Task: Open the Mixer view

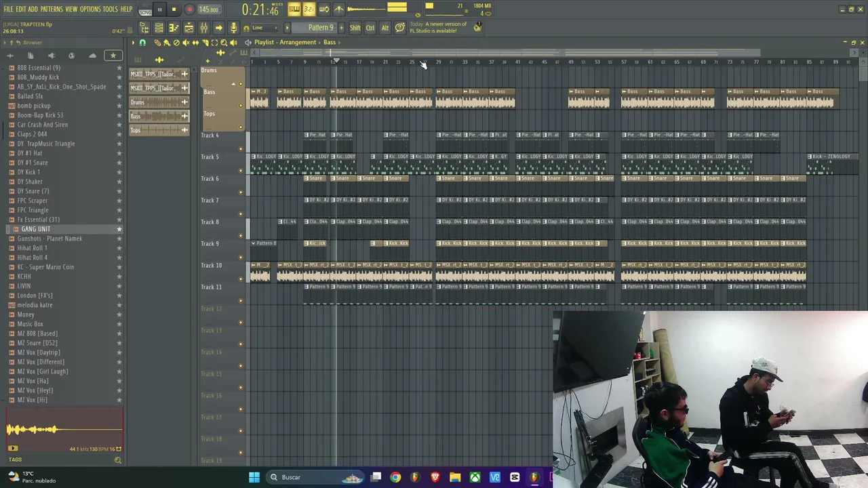Action: (203, 28)
